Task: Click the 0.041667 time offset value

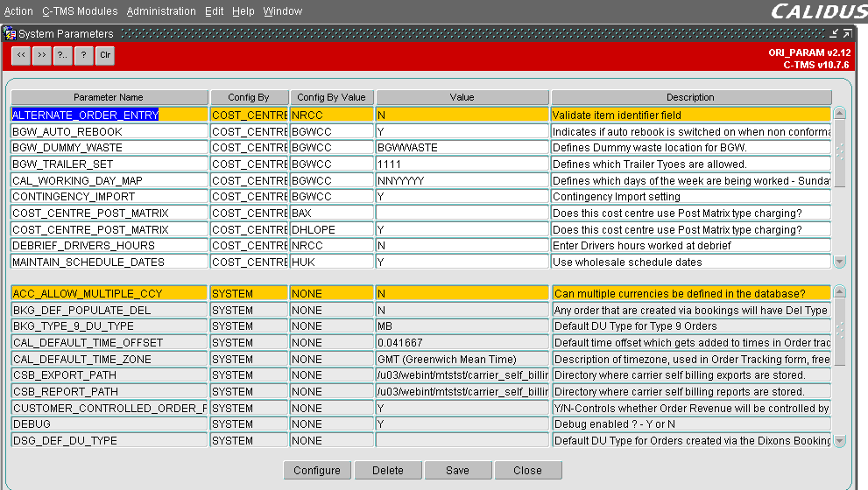Action: 462,343
